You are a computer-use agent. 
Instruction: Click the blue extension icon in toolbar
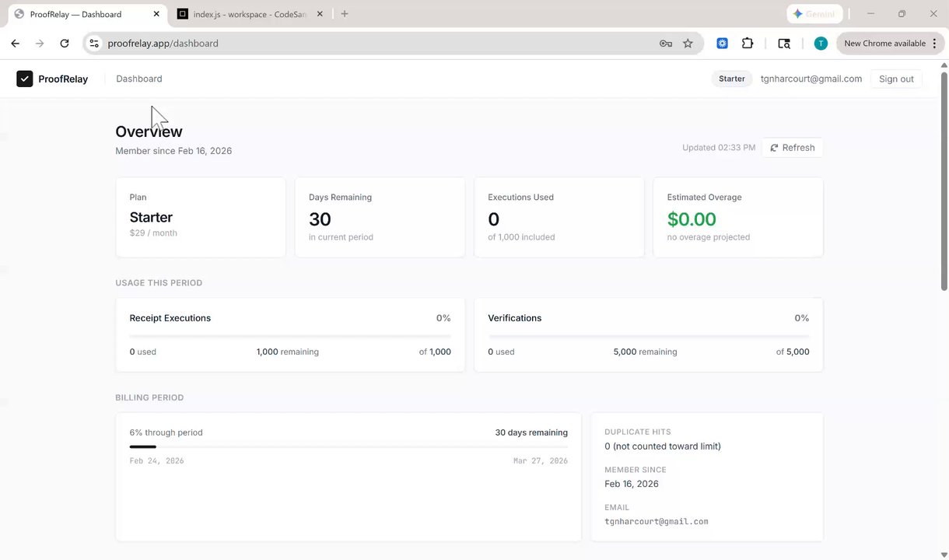point(722,44)
